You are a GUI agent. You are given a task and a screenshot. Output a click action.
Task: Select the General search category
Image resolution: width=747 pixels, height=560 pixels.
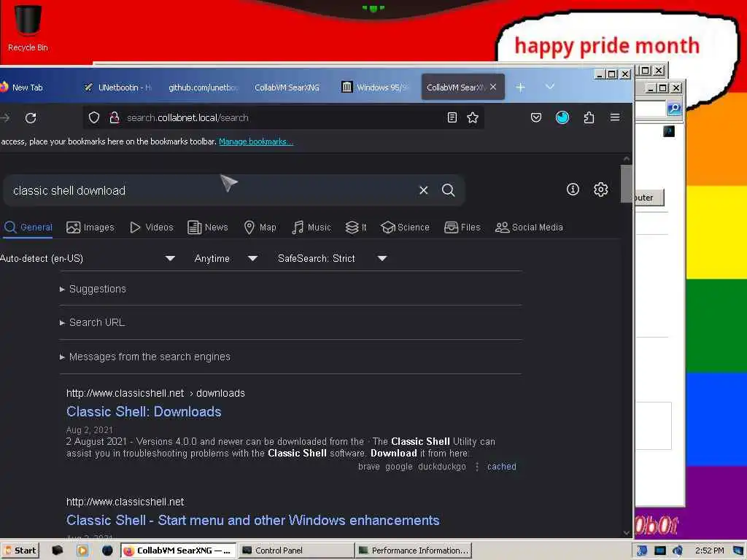(28, 227)
